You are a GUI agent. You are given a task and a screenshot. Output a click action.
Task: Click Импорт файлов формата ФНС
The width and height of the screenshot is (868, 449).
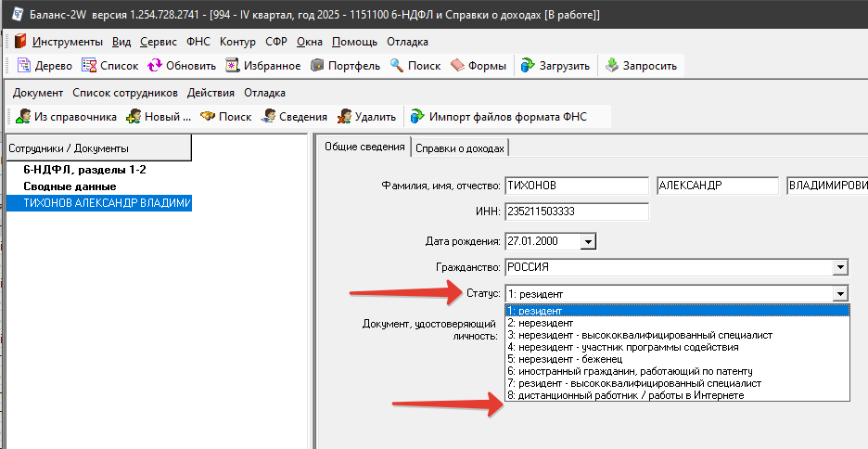497,117
